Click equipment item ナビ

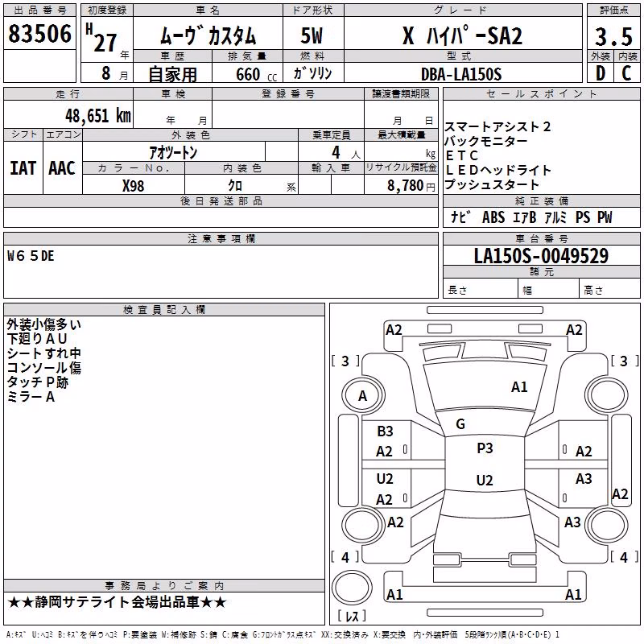460,217
